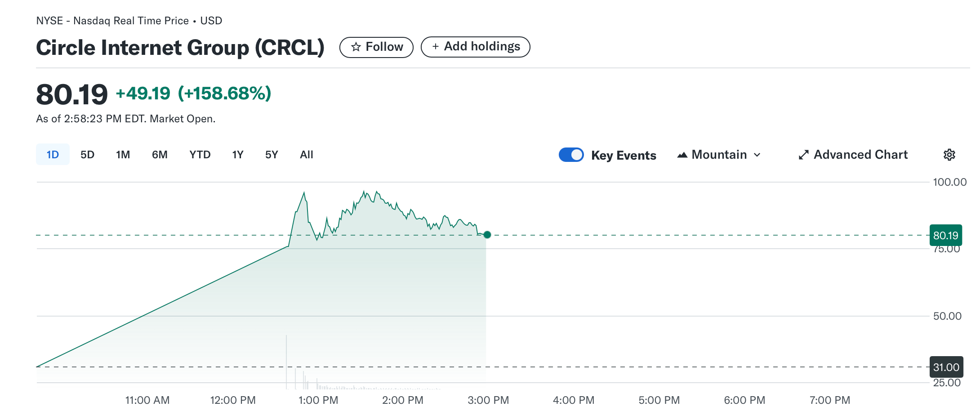Select the 1M chart range
980x420 pixels.
123,155
